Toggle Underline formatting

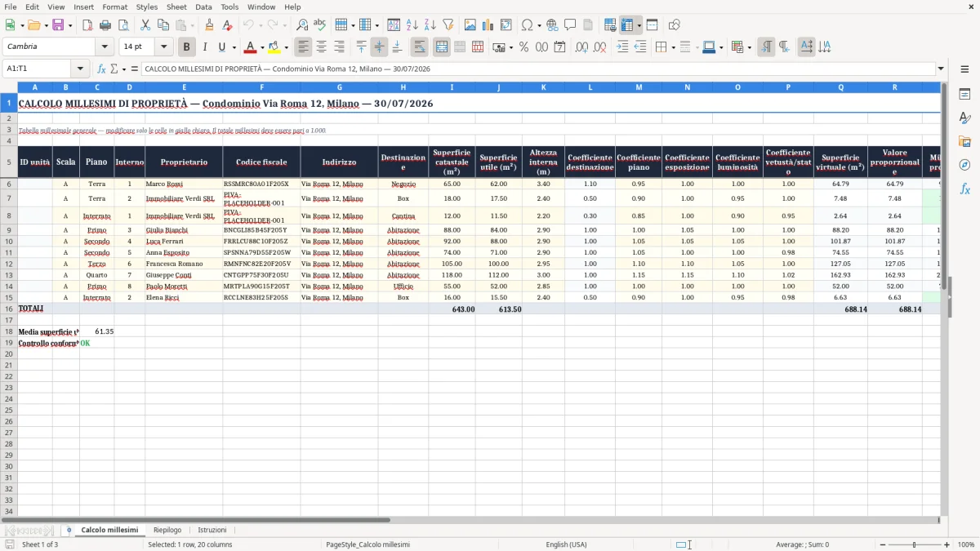coord(222,47)
